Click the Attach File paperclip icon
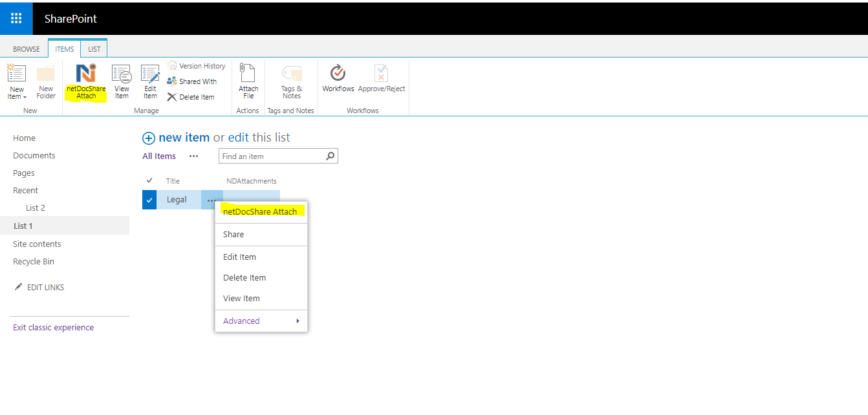868x415 pixels. 248,72
